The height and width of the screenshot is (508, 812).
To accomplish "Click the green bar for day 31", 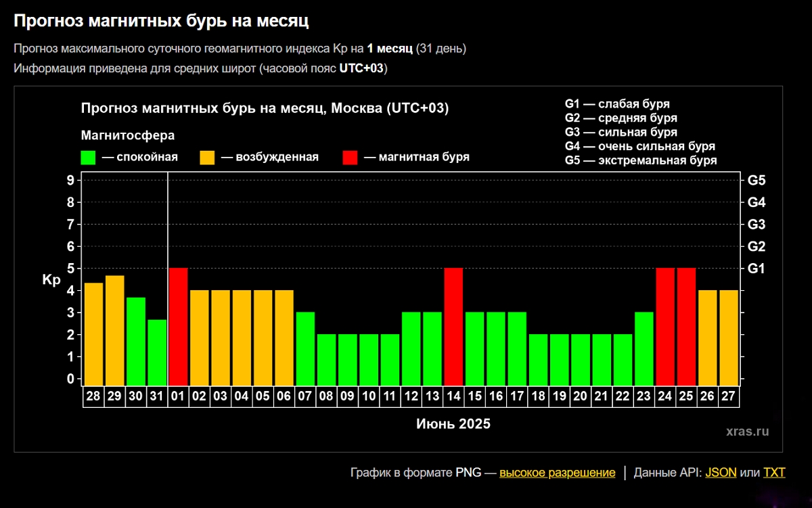I will pyautogui.click(x=157, y=352).
